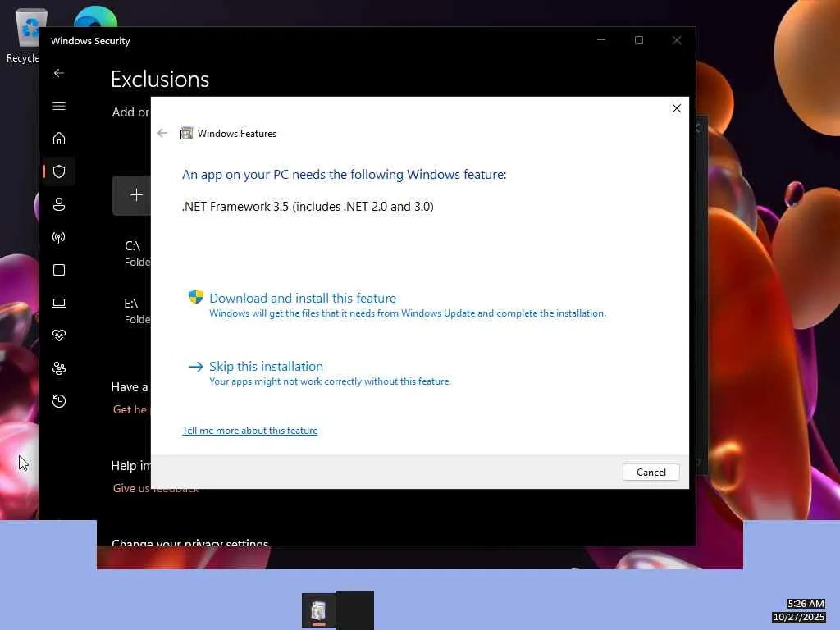Minimize the Windows Security window
The width and height of the screenshot is (840, 630).
coord(601,40)
